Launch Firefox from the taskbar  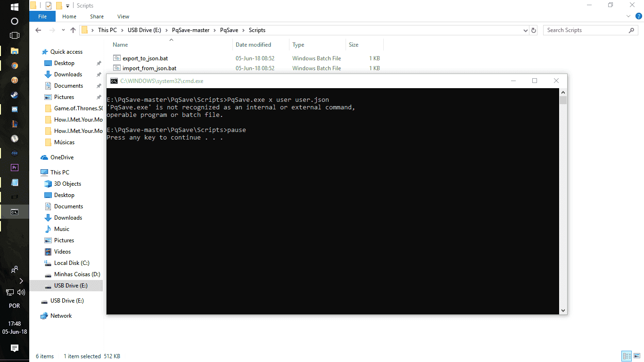coord(14,65)
